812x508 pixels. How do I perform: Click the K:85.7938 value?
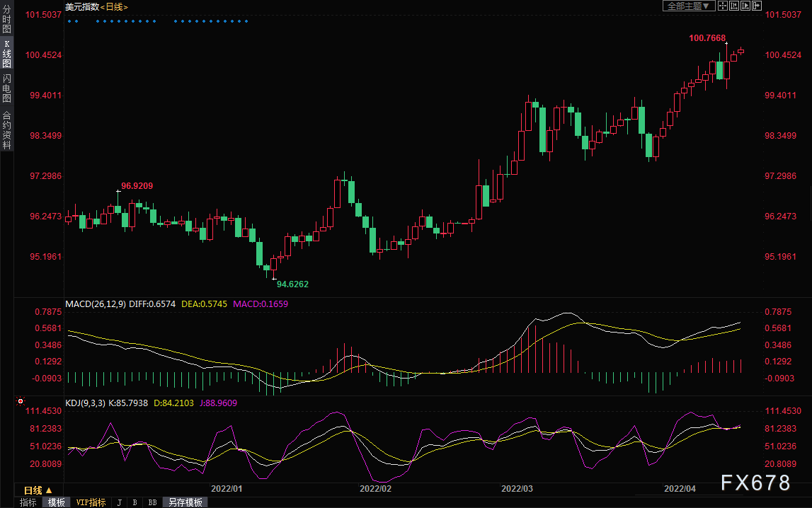click(128, 403)
